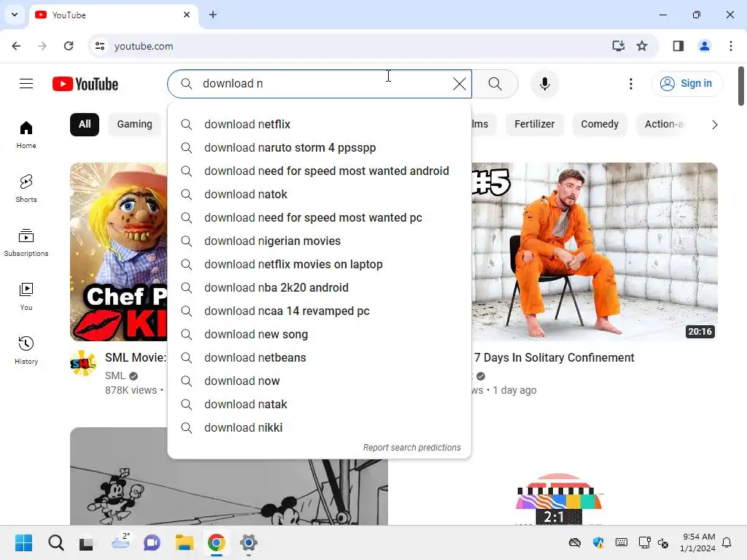Choose suggestion 'download now'
Image resolution: width=747 pixels, height=560 pixels.
[320, 381]
